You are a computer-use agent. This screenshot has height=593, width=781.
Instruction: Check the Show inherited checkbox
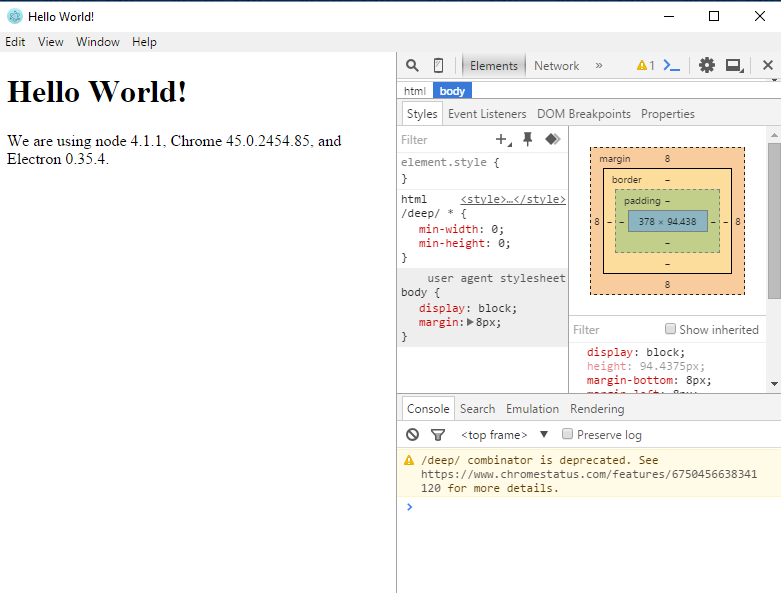[671, 330]
